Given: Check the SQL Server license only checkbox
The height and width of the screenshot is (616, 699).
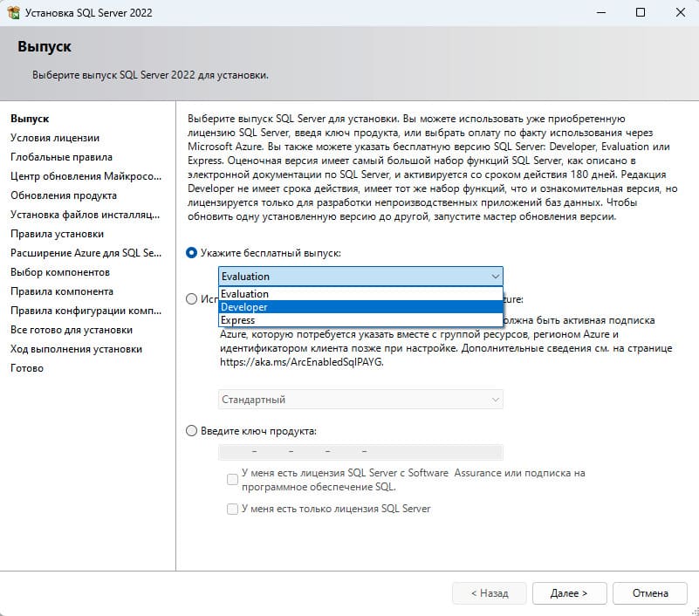Looking at the screenshot, I should pyautogui.click(x=232, y=509).
